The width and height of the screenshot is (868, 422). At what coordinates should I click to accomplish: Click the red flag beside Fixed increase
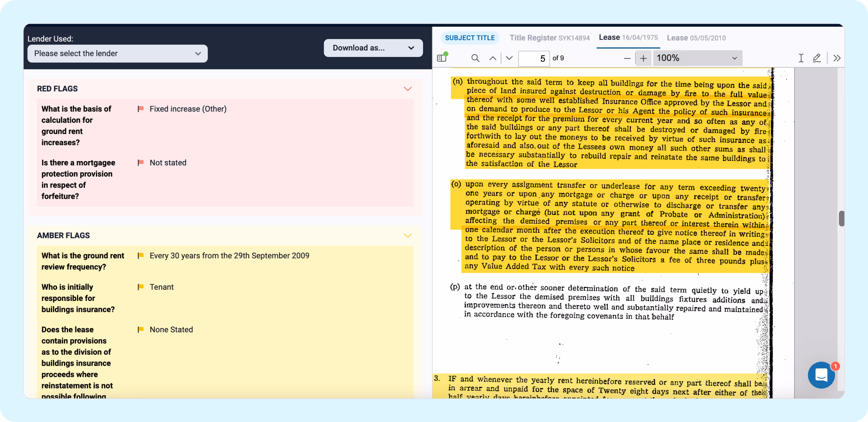(x=141, y=109)
